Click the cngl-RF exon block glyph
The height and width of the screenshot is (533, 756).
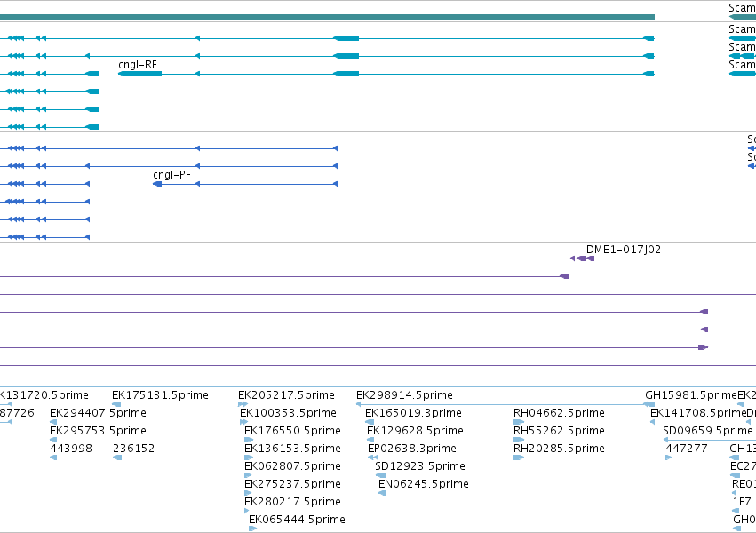click(x=139, y=74)
